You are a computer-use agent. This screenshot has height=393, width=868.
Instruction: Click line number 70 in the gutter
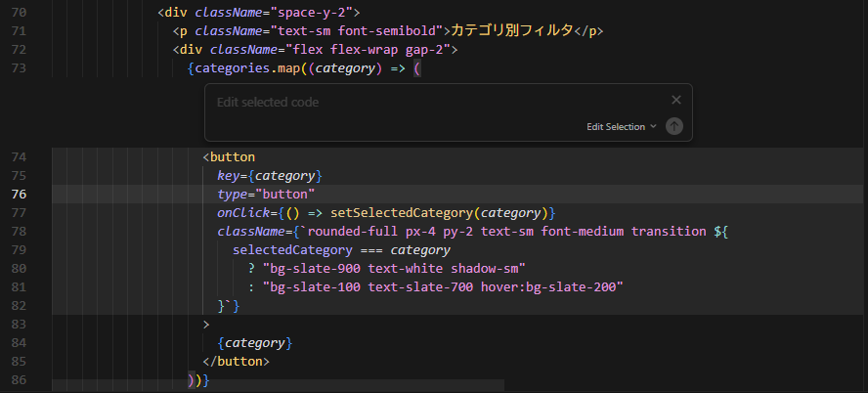(x=19, y=12)
